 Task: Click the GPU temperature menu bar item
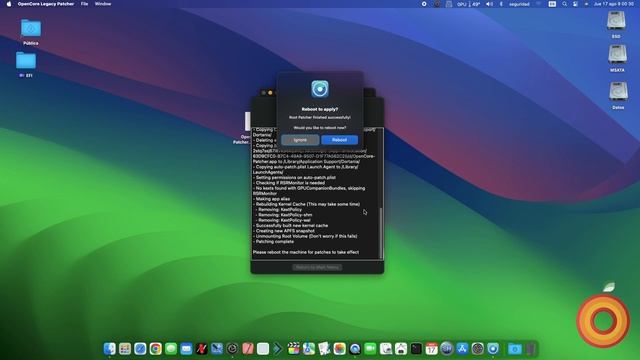point(468,4)
